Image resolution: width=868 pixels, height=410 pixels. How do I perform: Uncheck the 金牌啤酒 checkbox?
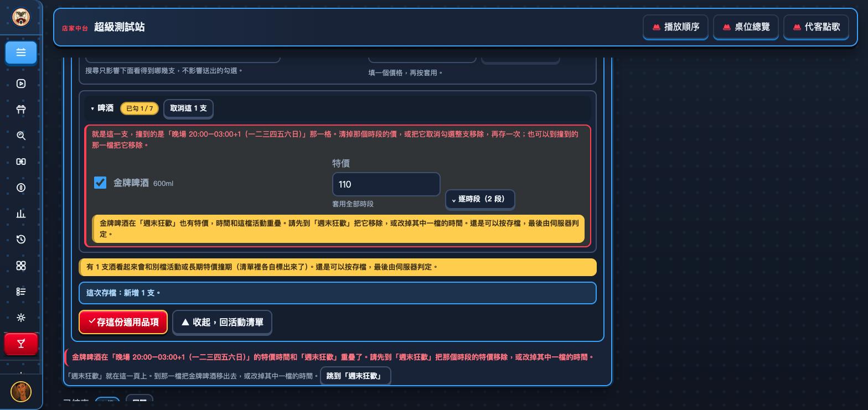point(100,183)
